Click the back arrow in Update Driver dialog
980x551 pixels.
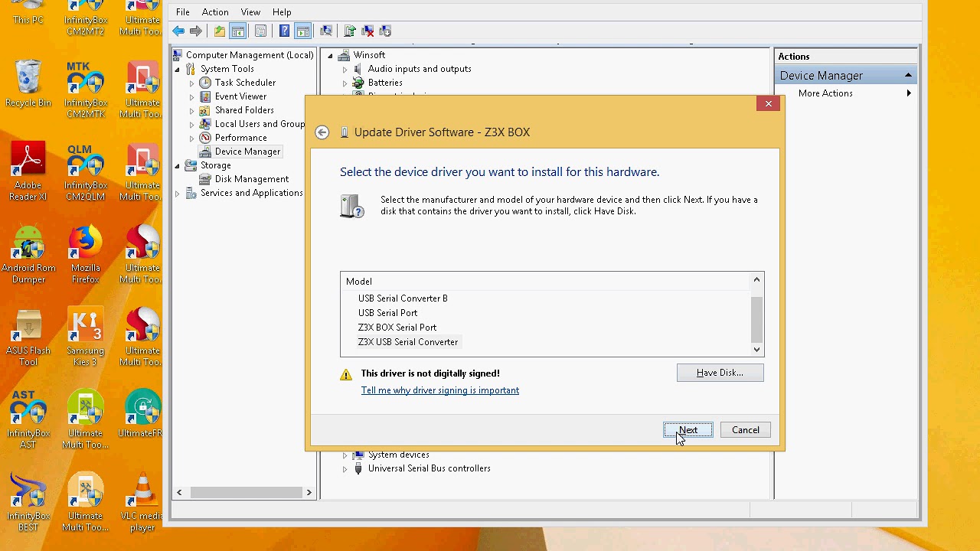coord(322,132)
